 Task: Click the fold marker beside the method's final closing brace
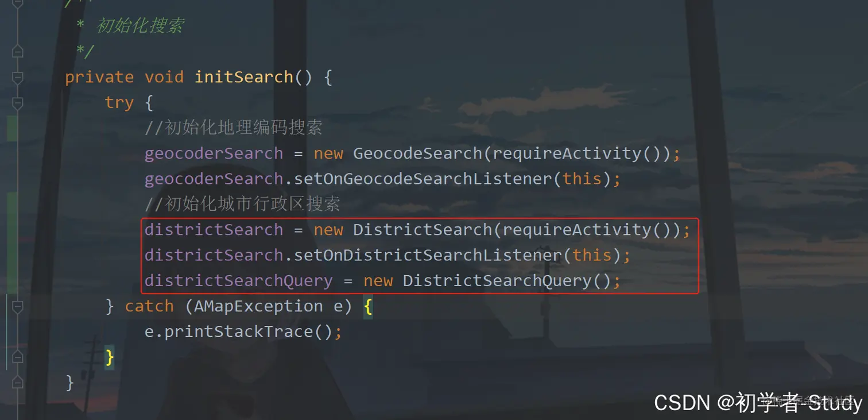click(17, 382)
